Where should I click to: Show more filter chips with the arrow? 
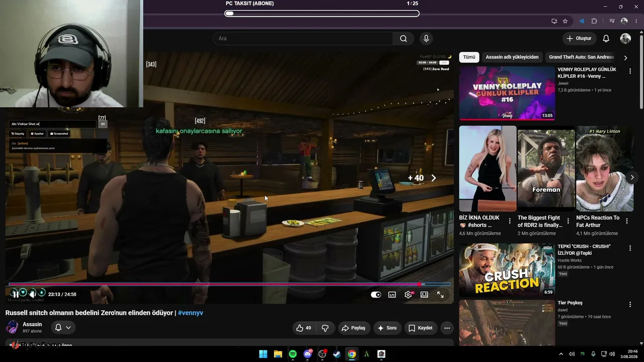pyautogui.click(x=625, y=57)
